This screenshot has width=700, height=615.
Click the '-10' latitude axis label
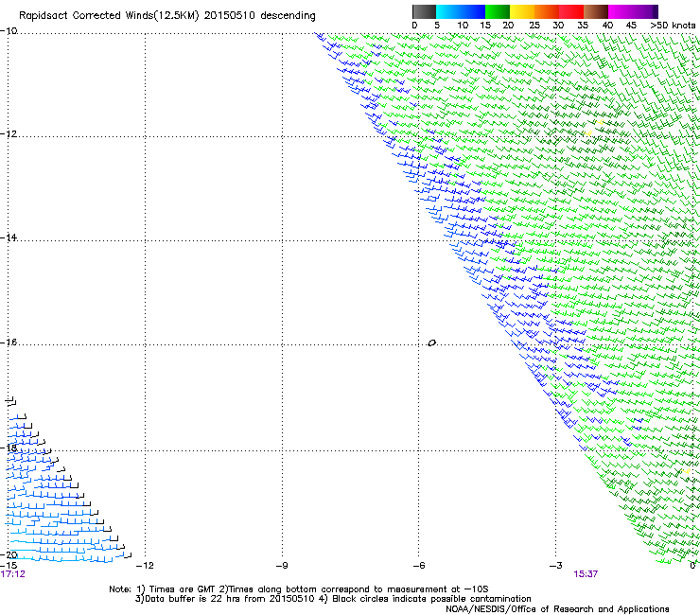click(x=9, y=31)
